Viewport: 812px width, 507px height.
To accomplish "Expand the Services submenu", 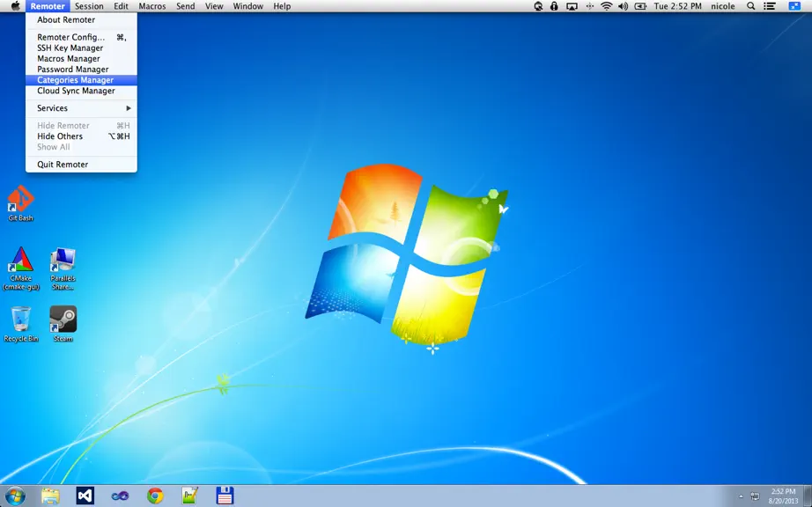I will click(81, 108).
